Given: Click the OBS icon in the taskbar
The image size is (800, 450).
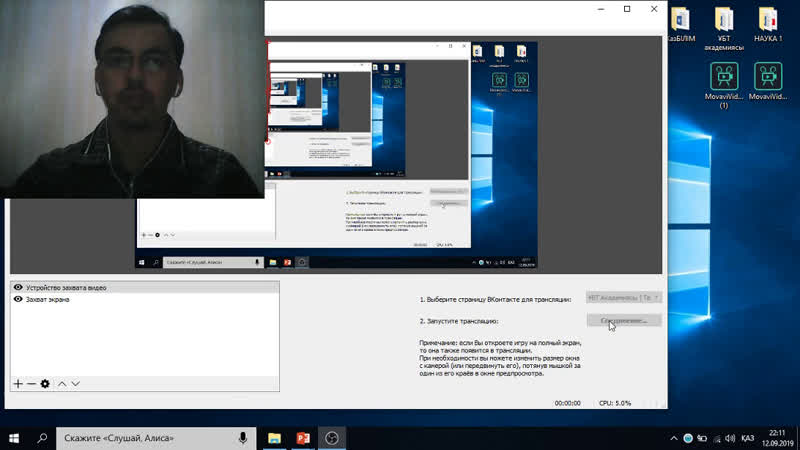Looking at the screenshot, I should (x=333, y=438).
